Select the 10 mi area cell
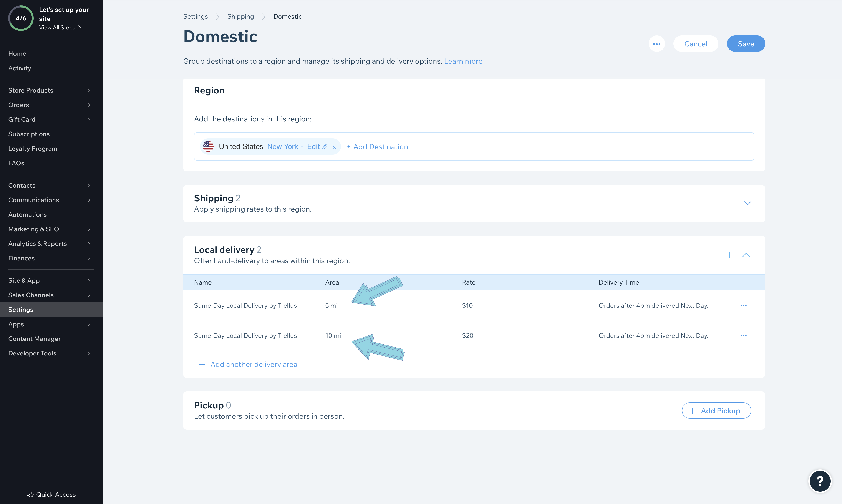This screenshot has width=842, height=504. pyautogui.click(x=333, y=335)
